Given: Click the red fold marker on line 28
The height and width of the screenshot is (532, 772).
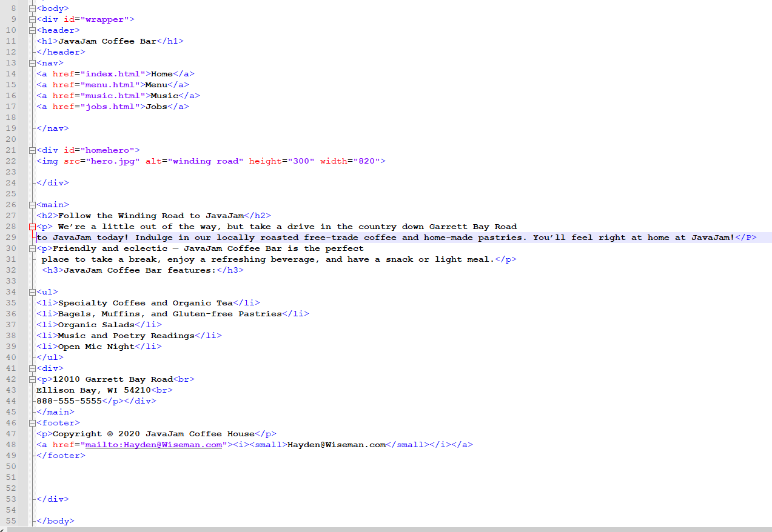Looking at the screenshot, I should pyautogui.click(x=32, y=226).
